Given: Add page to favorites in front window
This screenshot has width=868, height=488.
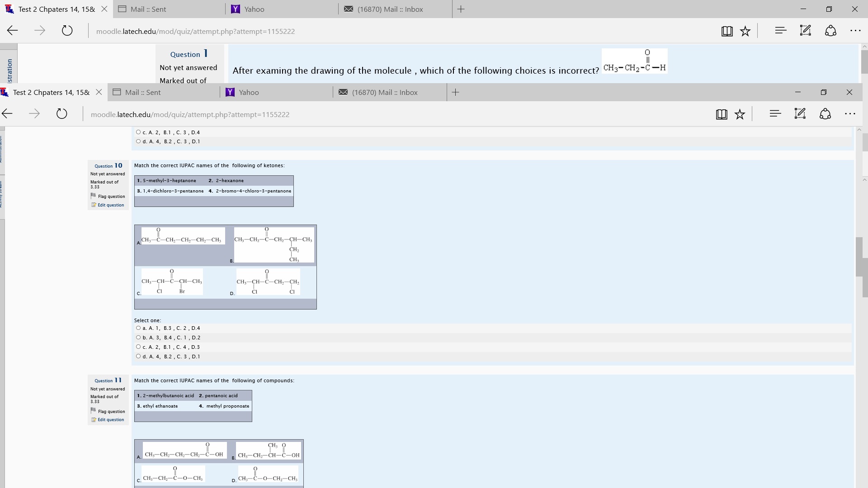Looking at the screenshot, I should [740, 114].
